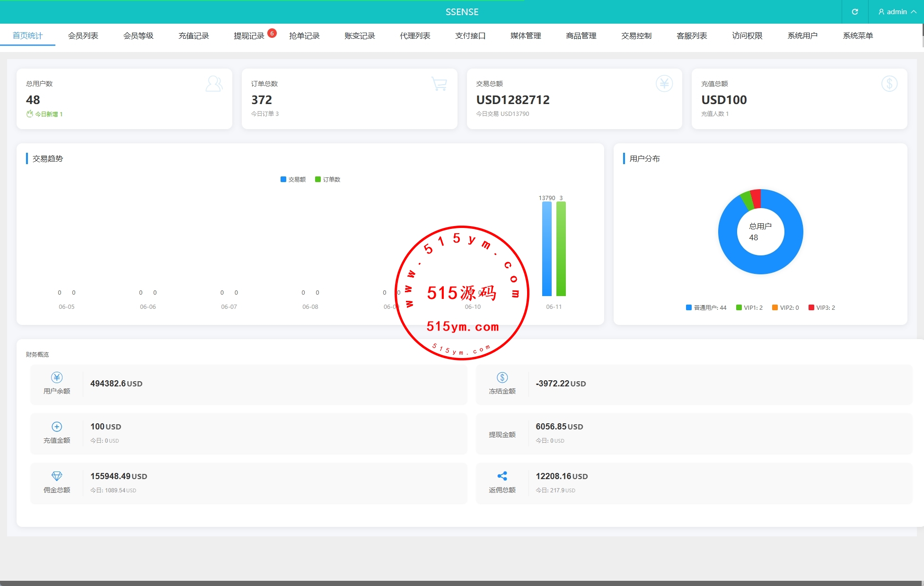
Task: Open the 会员列表 tab
Action: point(83,35)
